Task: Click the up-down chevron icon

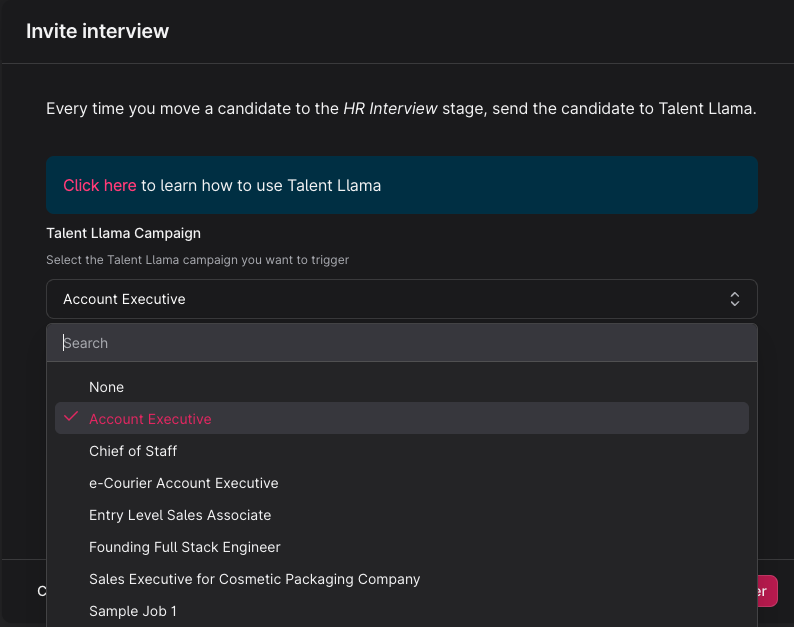Action: [734, 299]
